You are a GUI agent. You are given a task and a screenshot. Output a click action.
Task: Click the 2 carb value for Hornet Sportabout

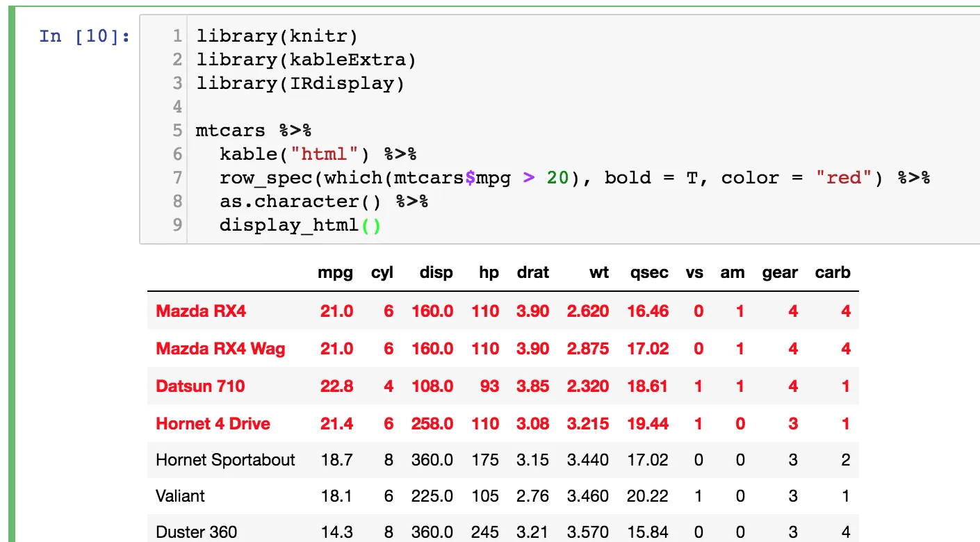pyautogui.click(x=846, y=460)
